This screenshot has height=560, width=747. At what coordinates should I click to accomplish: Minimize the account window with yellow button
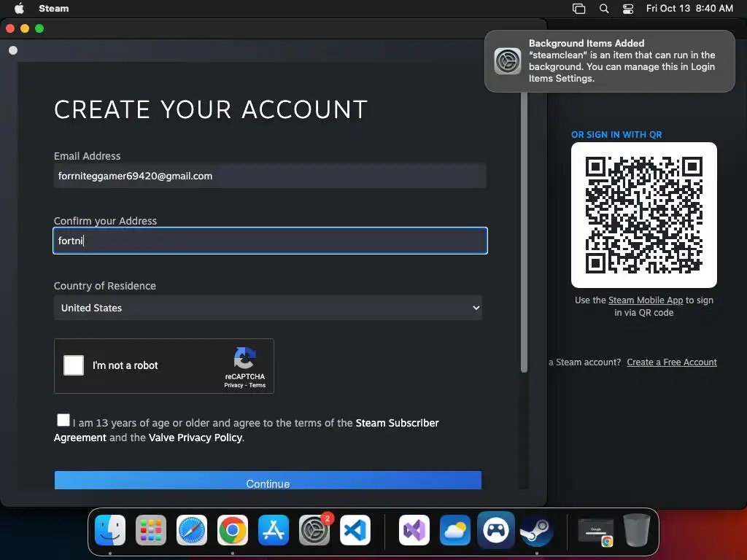(x=25, y=28)
